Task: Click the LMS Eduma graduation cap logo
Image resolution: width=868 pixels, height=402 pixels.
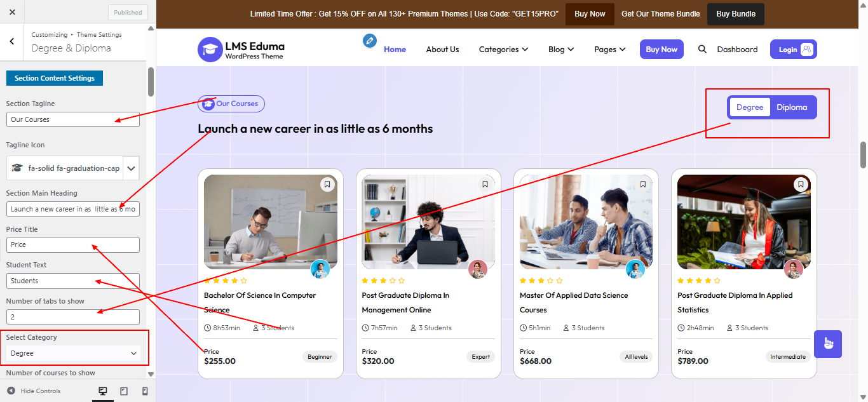Action: pyautogui.click(x=210, y=49)
